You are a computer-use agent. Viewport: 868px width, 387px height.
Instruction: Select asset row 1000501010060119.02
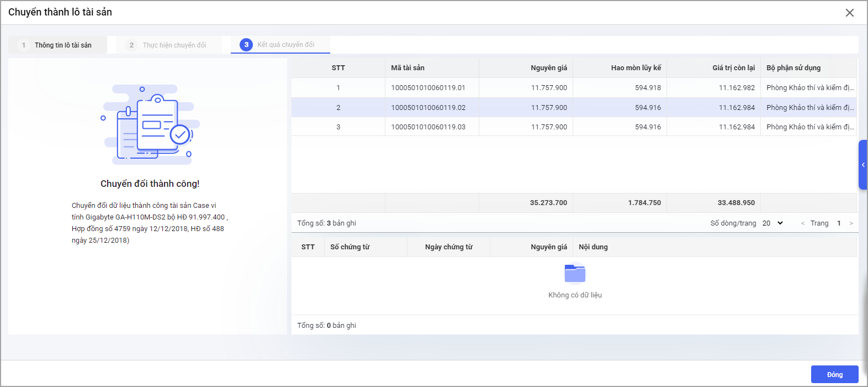(x=428, y=108)
